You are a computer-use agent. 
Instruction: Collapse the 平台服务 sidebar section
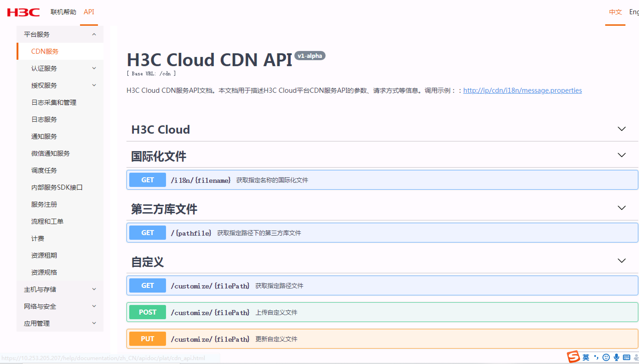pos(94,34)
